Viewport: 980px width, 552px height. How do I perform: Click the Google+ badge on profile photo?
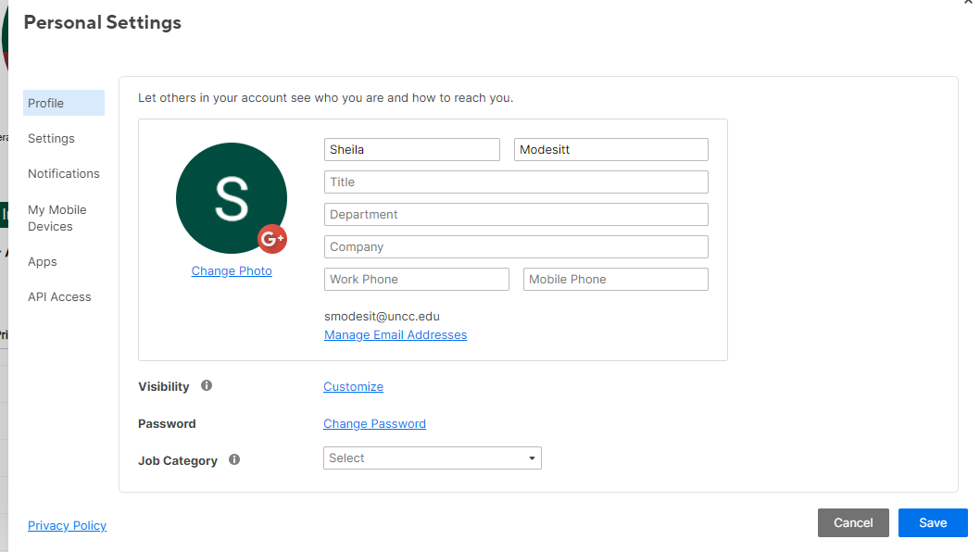click(x=272, y=239)
